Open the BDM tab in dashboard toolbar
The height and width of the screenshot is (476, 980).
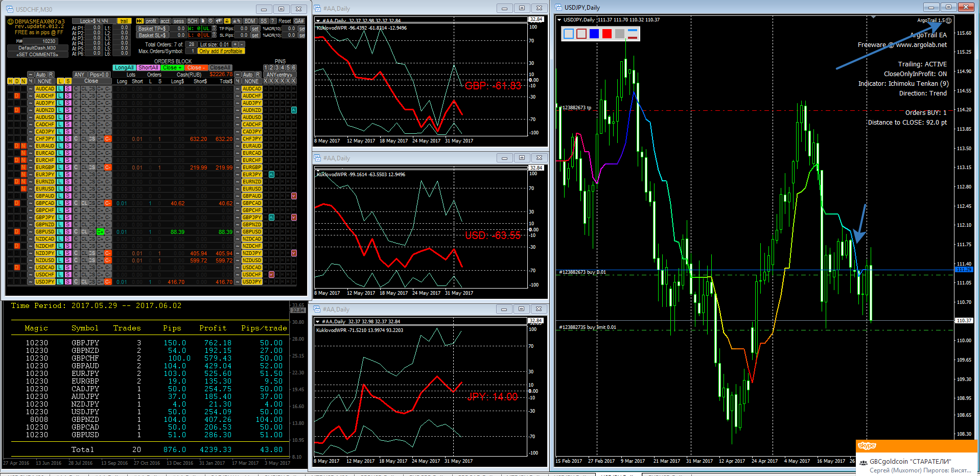(x=250, y=21)
